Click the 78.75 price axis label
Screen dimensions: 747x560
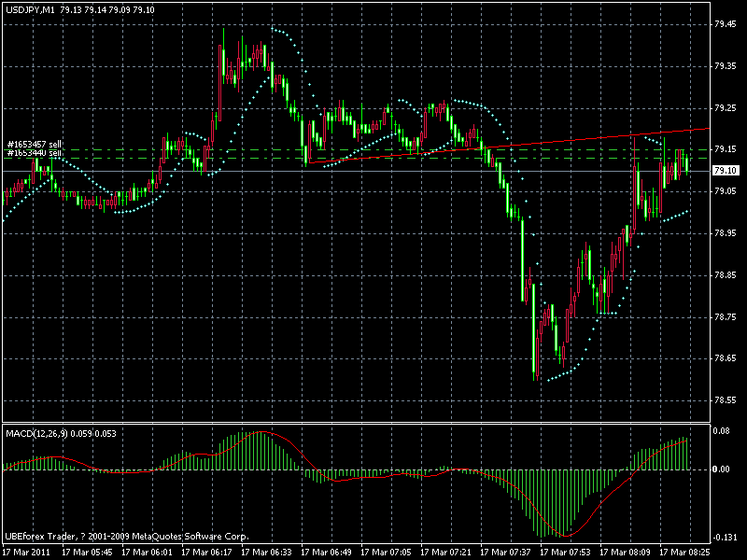click(x=726, y=317)
